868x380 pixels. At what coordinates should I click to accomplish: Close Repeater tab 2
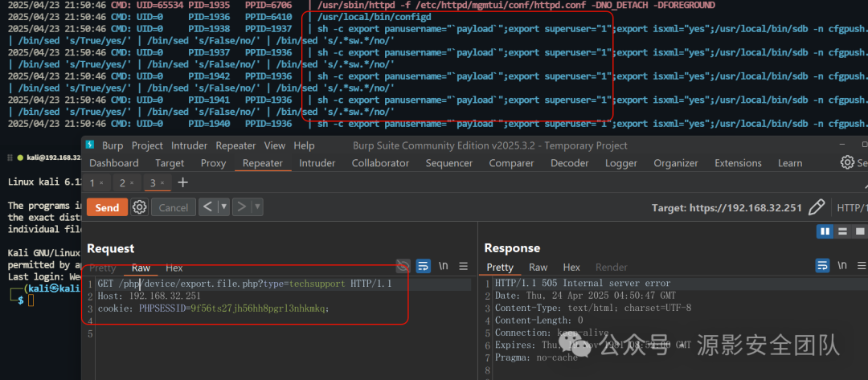point(132,183)
